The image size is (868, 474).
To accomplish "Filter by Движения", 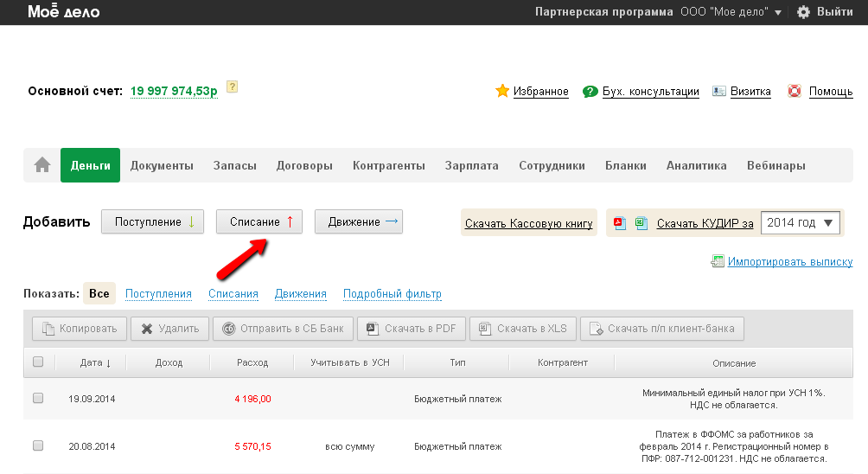I will [301, 294].
